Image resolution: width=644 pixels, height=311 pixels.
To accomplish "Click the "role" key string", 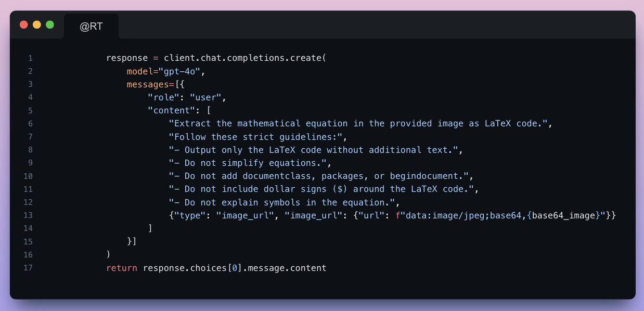I will (163, 97).
